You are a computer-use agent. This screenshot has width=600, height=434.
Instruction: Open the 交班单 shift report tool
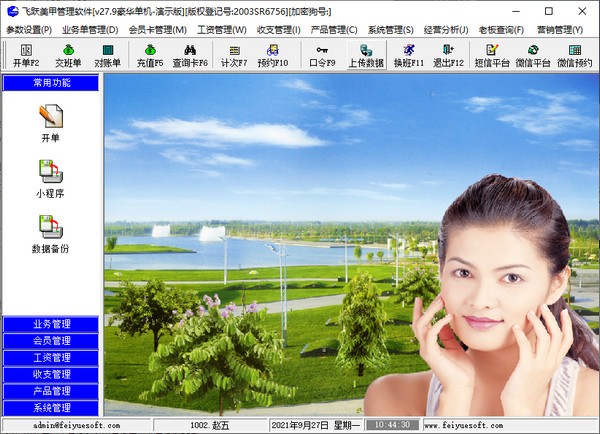pos(68,55)
